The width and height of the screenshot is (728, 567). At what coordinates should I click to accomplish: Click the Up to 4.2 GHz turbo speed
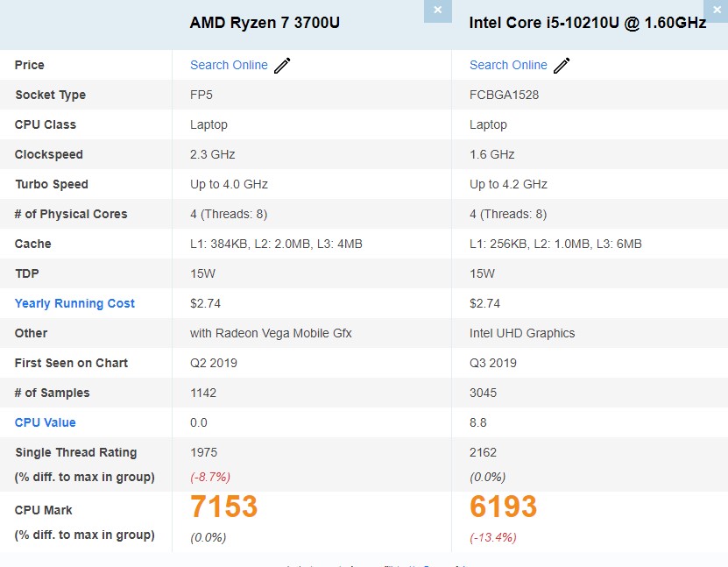508,184
